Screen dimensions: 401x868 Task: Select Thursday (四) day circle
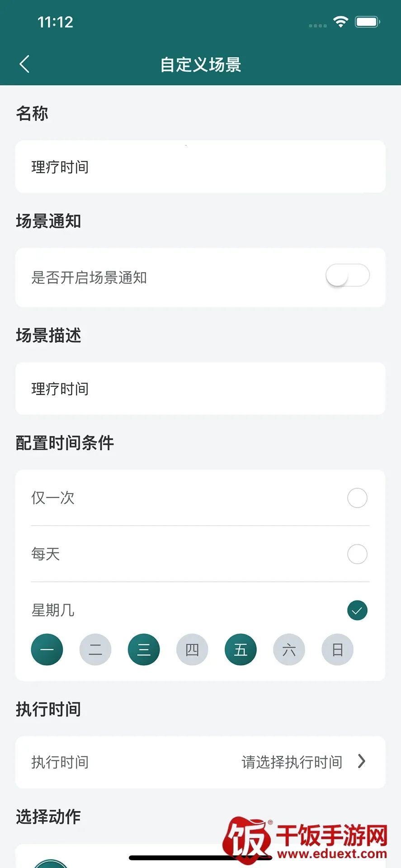pyautogui.click(x=192, y=650)
